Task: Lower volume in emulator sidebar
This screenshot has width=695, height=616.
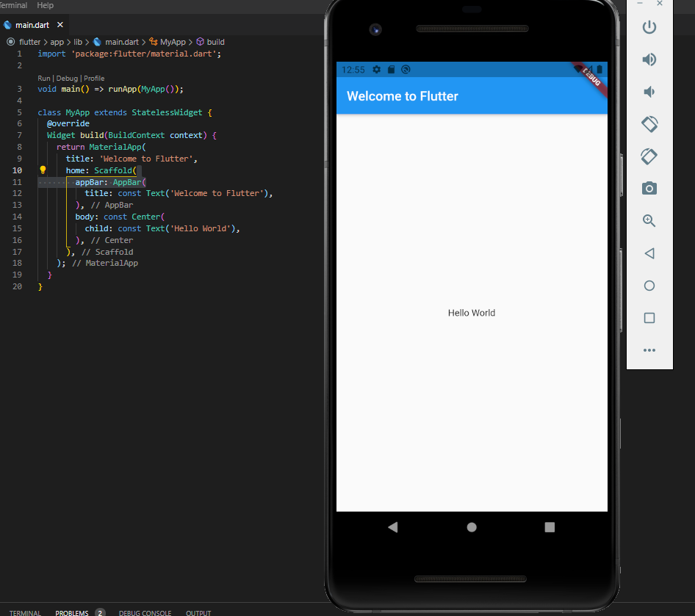Action: 649,92
